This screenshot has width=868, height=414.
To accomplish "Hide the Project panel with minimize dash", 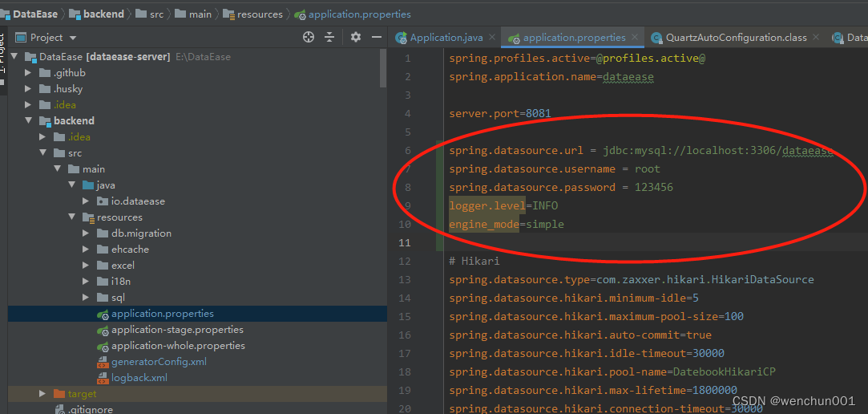I will coord(377,37).
